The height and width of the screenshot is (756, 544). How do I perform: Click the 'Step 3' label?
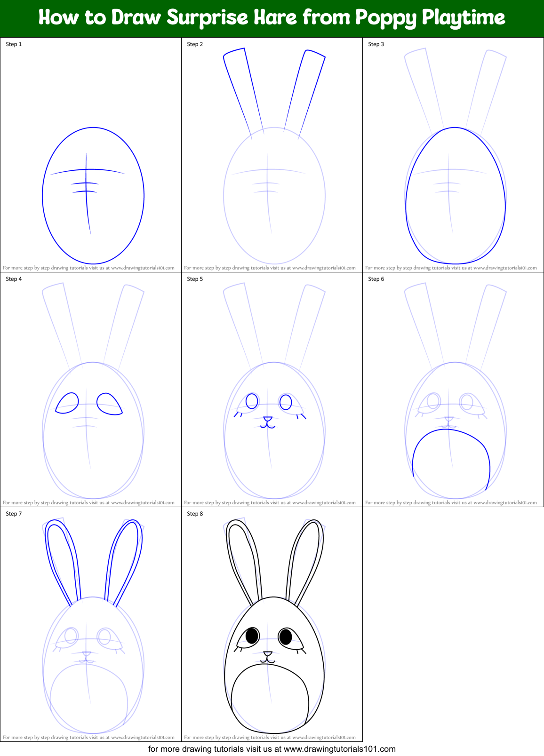point(376,44)
